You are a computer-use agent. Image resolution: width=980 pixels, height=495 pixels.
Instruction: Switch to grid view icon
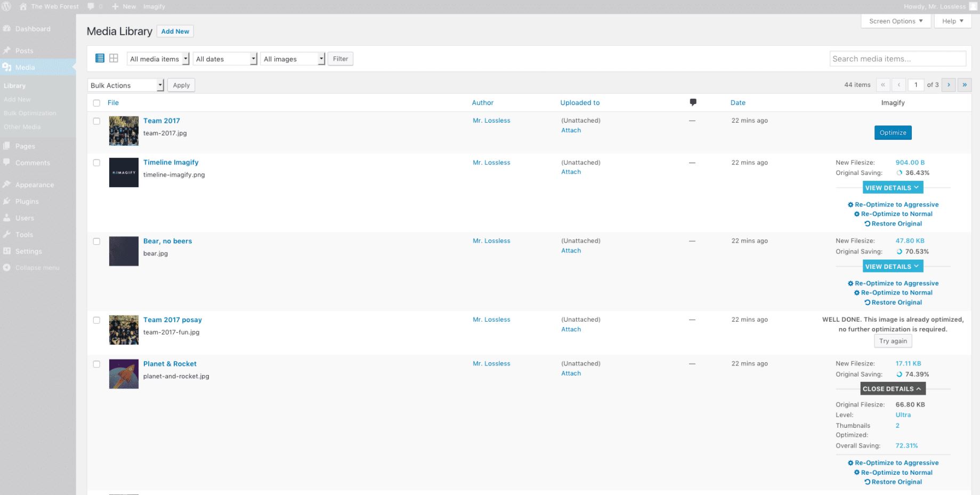point(114,58)
